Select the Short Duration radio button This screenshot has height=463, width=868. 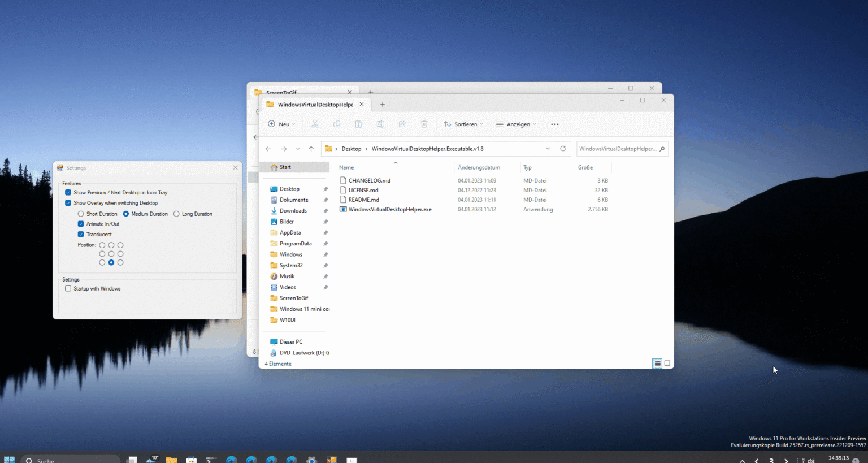80,214
